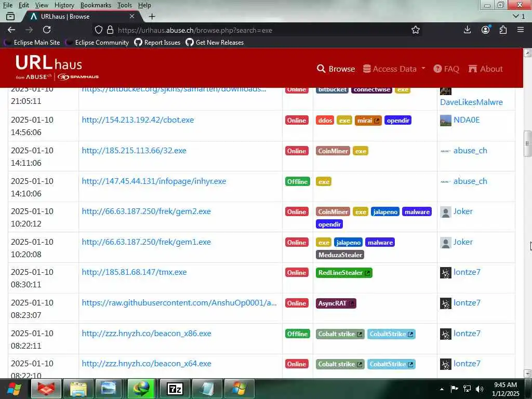532x399 pixels.
Task: Open the raw.githubusercontent.com AnshuOp0001 entry
Action: click(x=179, y=303)
